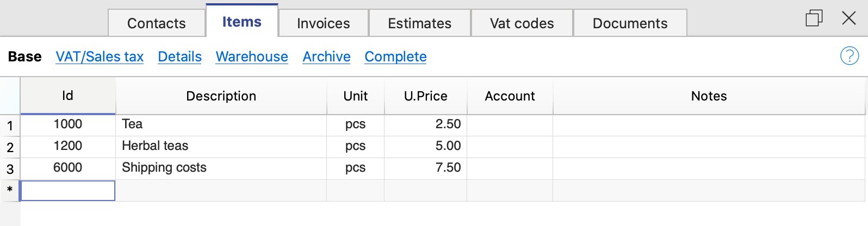This screenshot has height=226, width=868.
Task: Click the Shipping costs price 7.50 cell
Action: 425,168
